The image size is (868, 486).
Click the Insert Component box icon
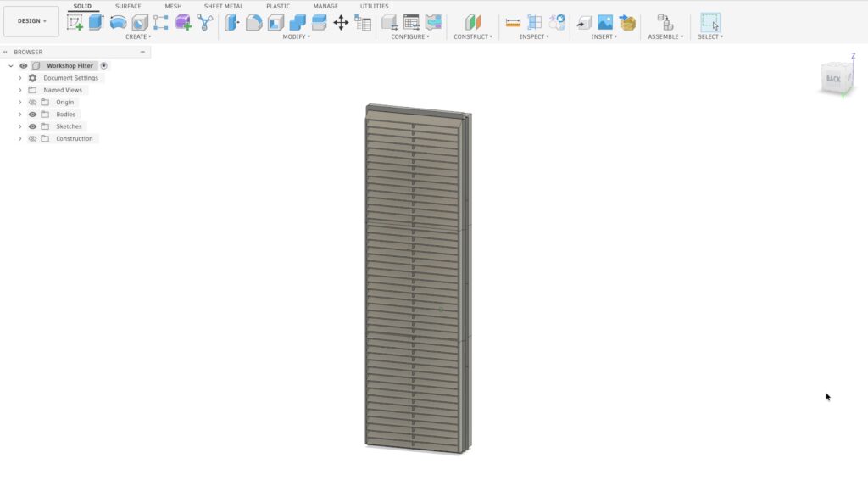(x=627, y=23)
